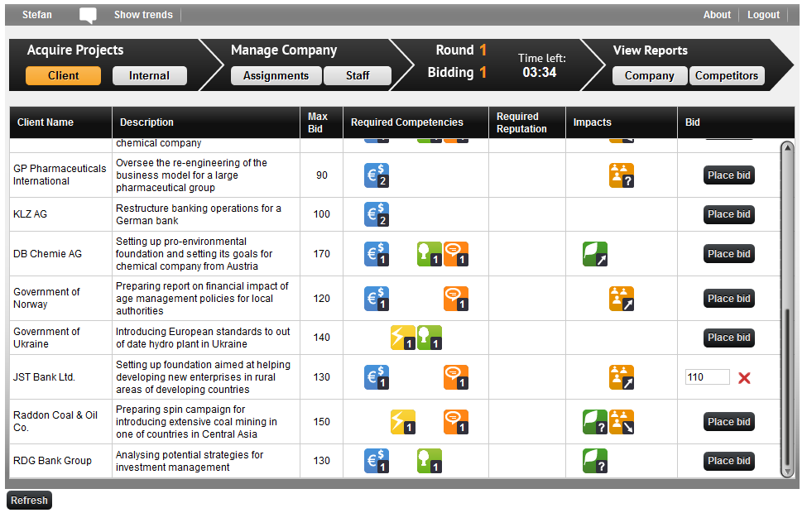The image size is (807, 532).
Task: Click orange communication icon for Raddon Coal & Oil
Action: point(456,422)
